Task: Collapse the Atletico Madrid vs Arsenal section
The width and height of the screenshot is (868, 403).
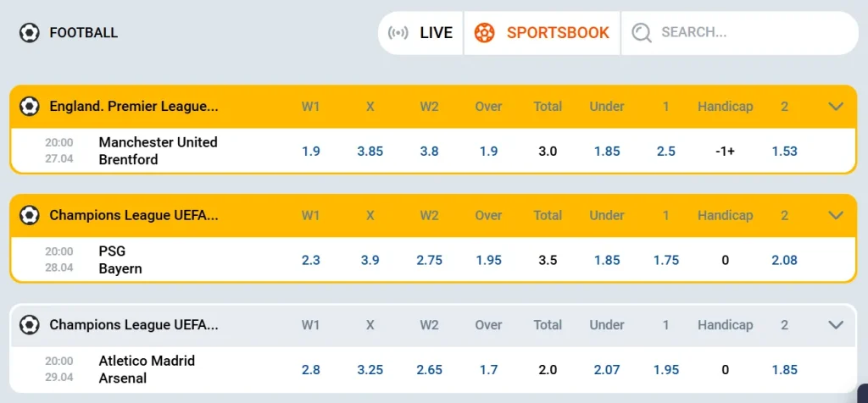Action: [836, 324]
